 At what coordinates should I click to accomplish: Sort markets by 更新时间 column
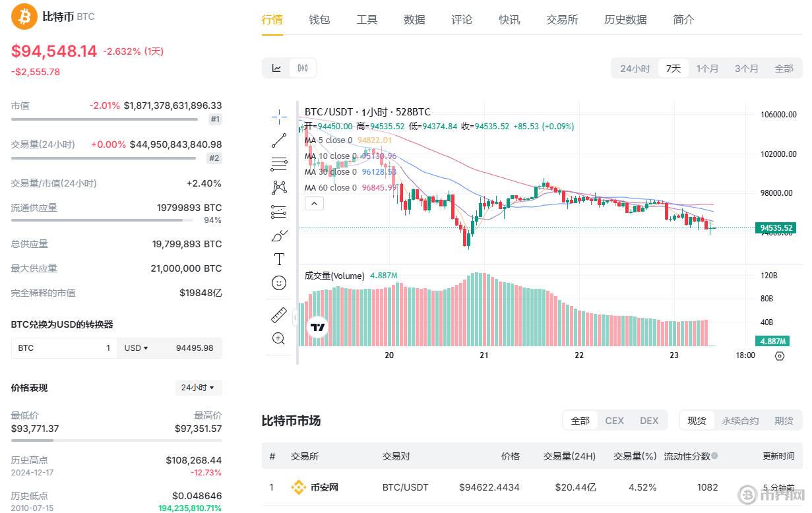coord(778,456)
